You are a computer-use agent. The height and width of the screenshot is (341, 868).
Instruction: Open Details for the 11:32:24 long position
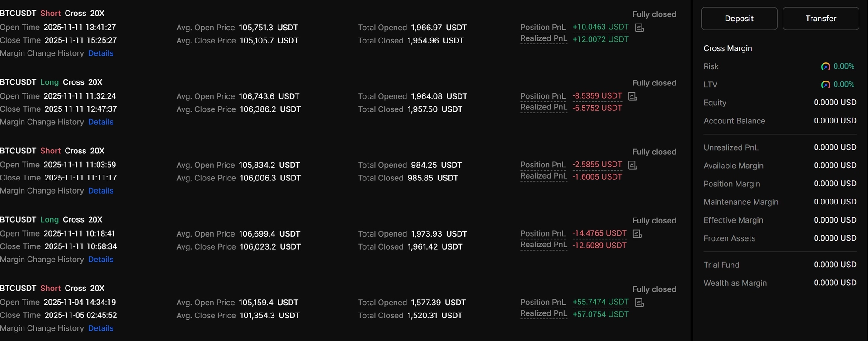(x=101, y=122)
